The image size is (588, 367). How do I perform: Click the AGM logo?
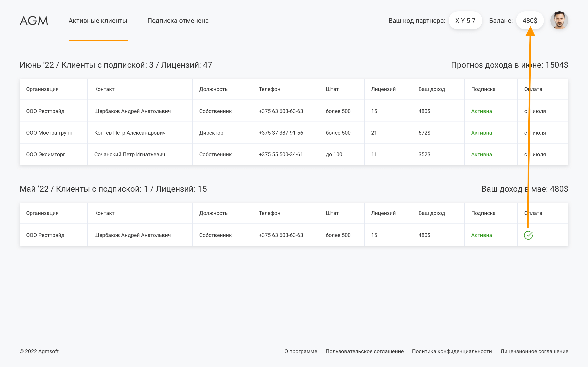[x=34, y=21]
